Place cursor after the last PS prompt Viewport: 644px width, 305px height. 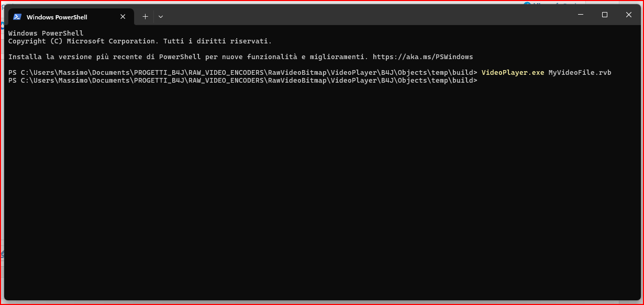coord(482,81)
